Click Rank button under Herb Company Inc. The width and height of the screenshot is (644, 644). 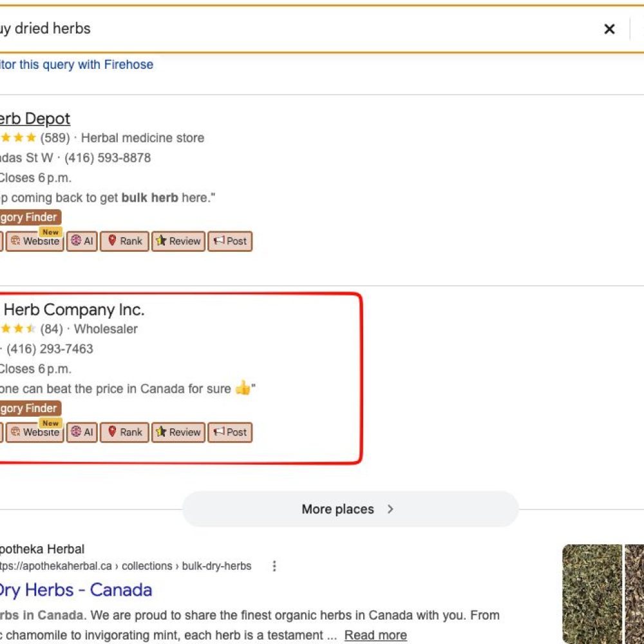pyautogui.click(x=124, y=432)
